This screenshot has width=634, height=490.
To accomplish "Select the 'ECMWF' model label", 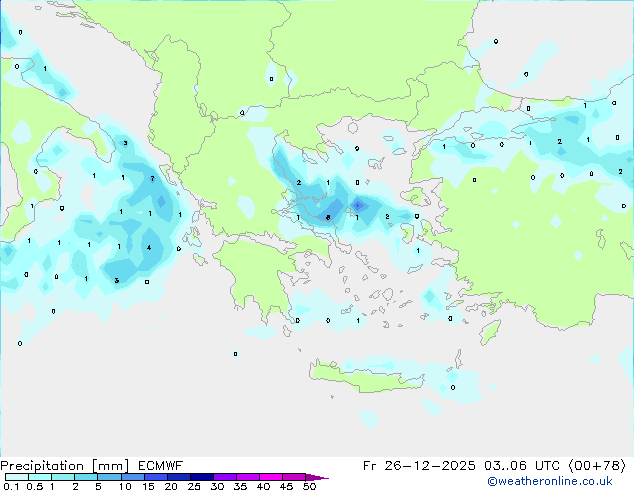I will click(161, 466).
